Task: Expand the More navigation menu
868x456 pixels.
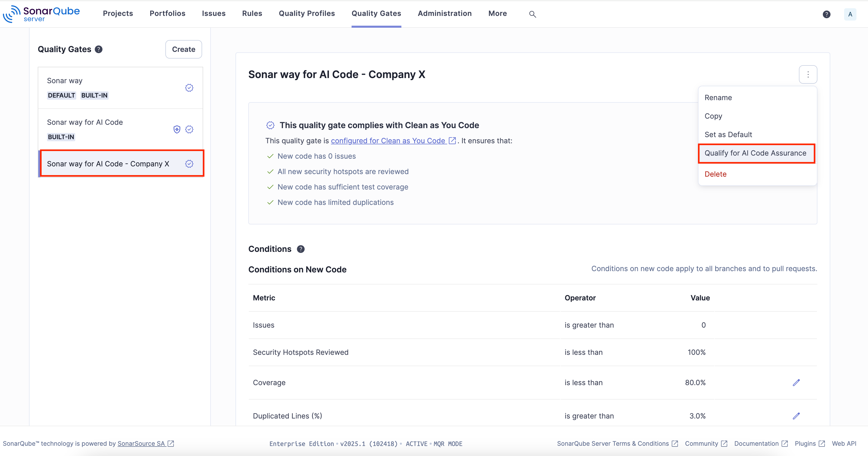Action: click(497, 13)
